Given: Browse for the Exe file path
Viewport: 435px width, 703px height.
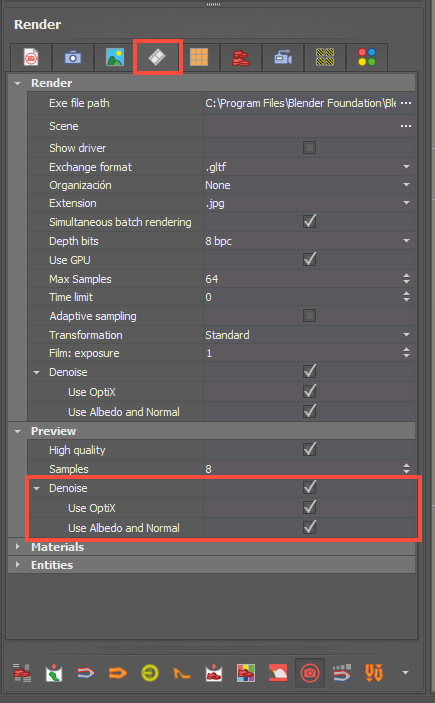Looking at the screenshot, I should coord(406,103).
